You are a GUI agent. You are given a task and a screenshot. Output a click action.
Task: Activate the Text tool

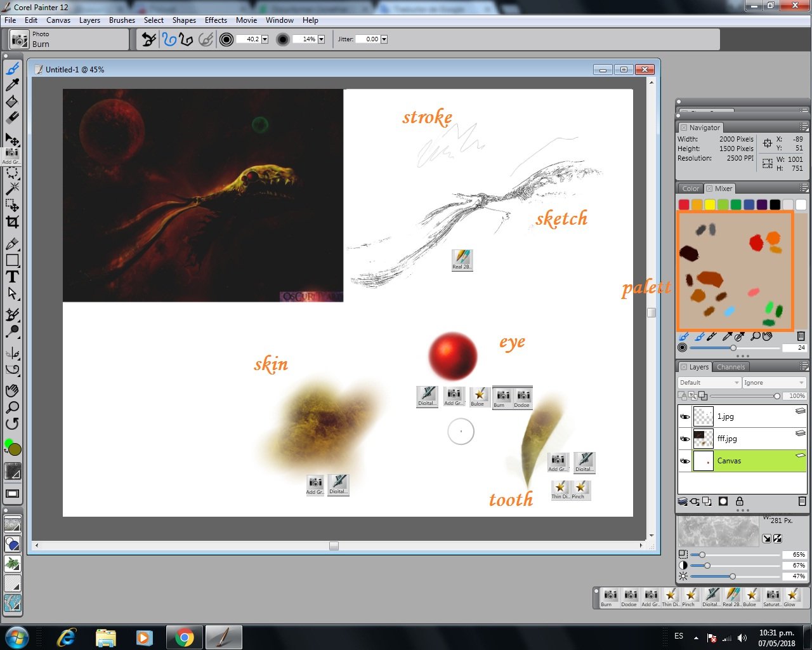pyautogui.click(x=12, y=277)
